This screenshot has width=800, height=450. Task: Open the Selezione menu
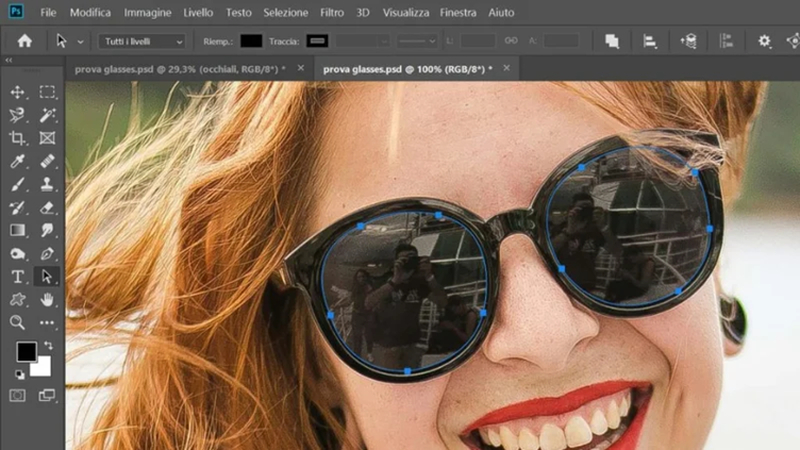(286, 13)
